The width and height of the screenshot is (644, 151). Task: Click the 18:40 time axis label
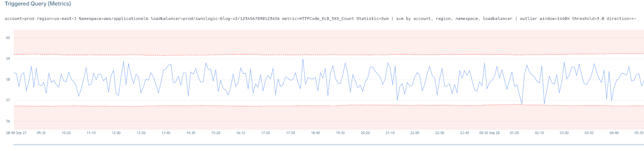coord(316,133)
